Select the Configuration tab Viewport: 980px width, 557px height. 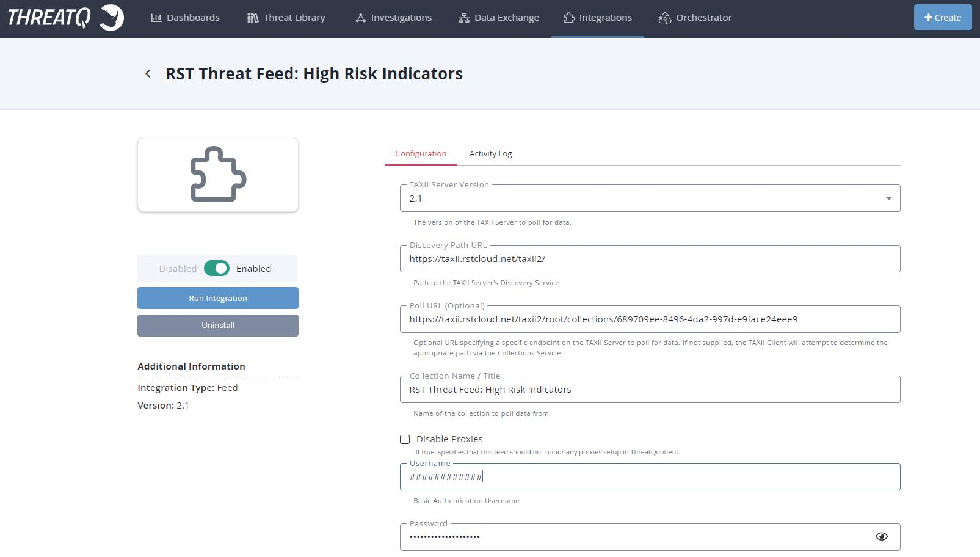[421, 154]
